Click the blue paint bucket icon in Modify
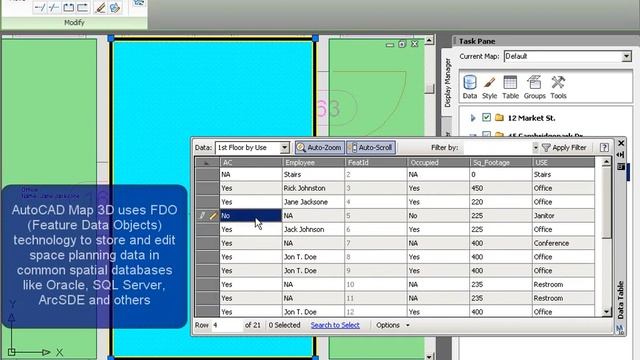 click(115, 8)
